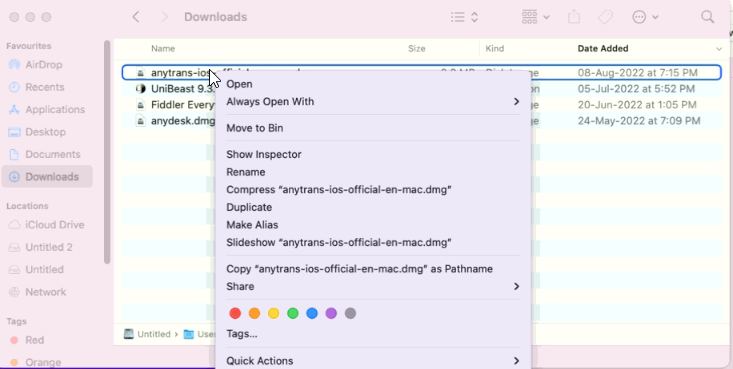Go back with the toolbar back arrow
The image size is (733, 369).
click(x=136, y=17)
